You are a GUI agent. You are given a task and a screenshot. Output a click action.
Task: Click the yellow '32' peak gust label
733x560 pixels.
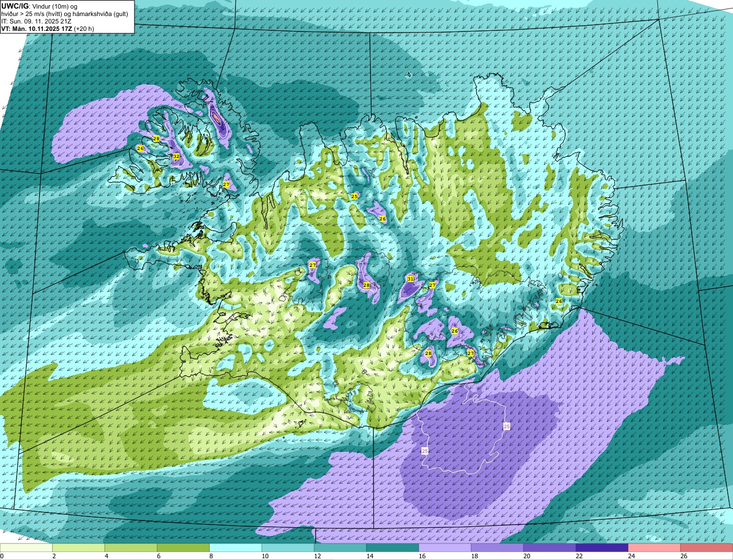coord(176,156)
